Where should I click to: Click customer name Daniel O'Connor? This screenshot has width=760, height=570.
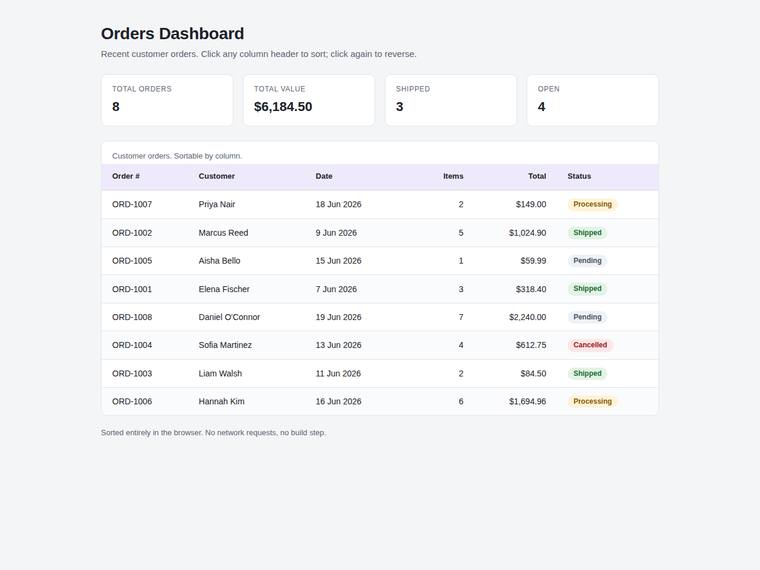click(x=229, y=317)
